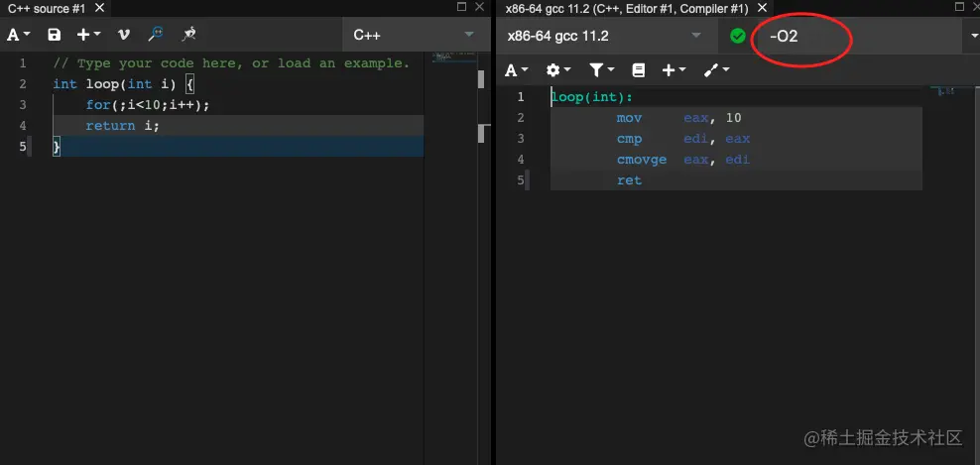Open the source editor font size menu
This screenshot has height=465, width=980.
(x=18, y=35)
